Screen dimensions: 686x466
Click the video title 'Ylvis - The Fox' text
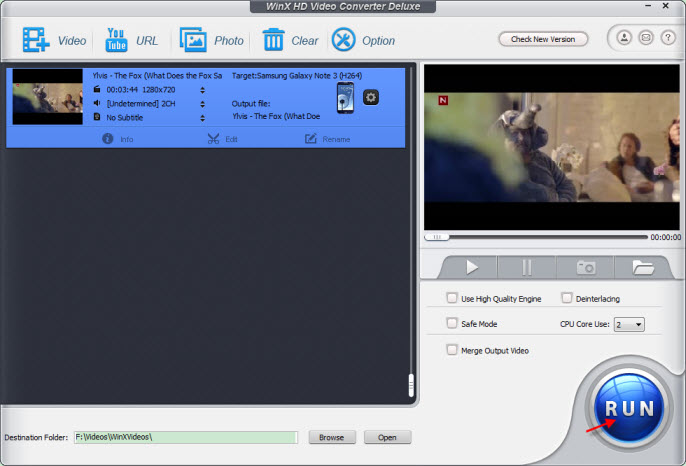point(157,75)
